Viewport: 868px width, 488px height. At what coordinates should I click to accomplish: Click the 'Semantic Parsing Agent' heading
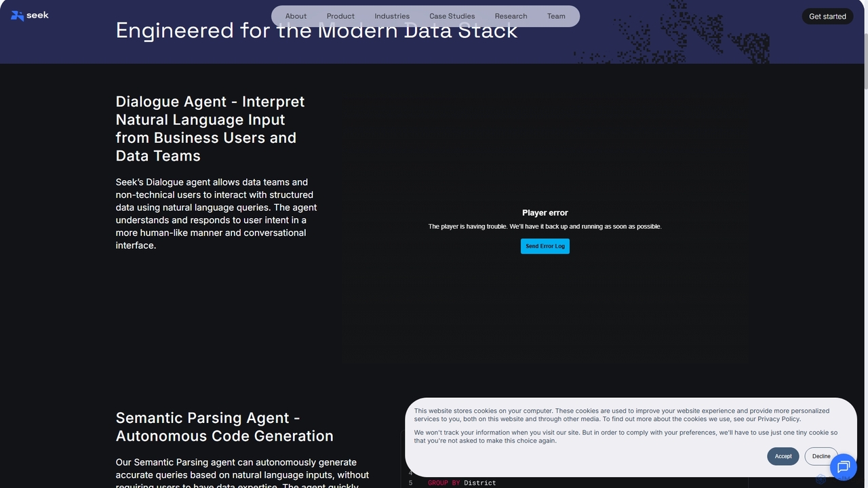pos(224,427)
